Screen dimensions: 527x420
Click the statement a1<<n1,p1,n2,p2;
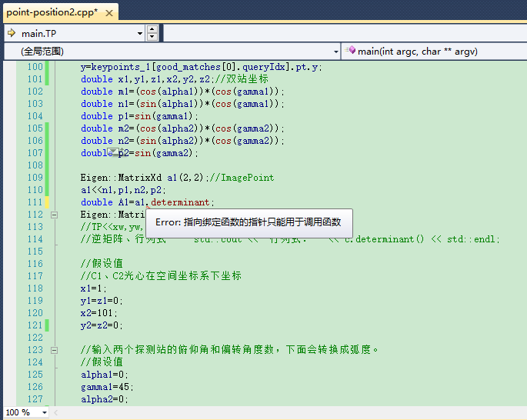(123, 190)
